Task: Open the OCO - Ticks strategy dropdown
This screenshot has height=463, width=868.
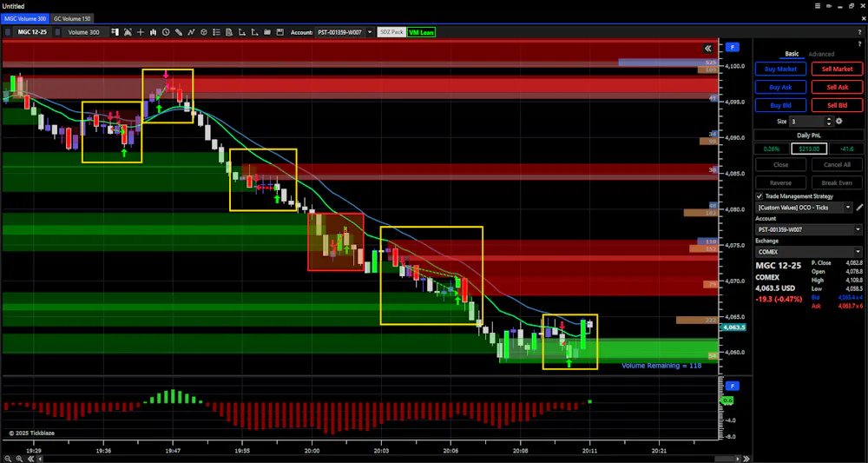Action: pos(804,207)
